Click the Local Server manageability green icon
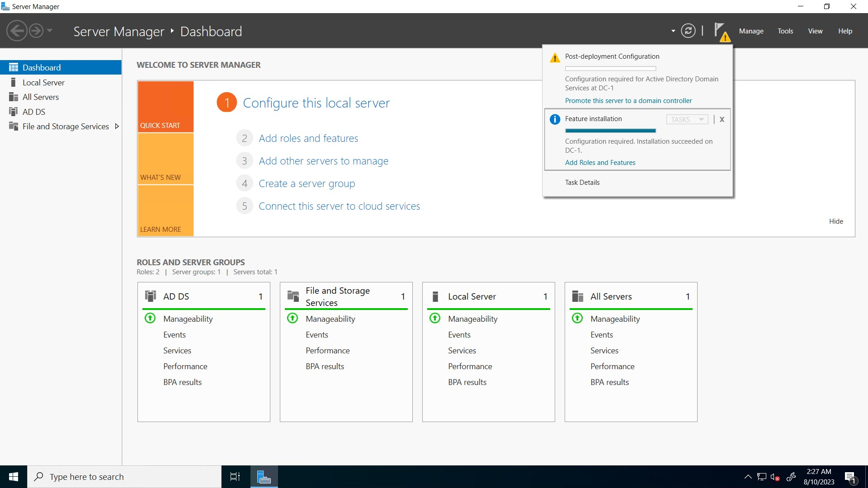The width and height of the screenshot is (868, 488). pyautogui.click(x=435, y=318)
